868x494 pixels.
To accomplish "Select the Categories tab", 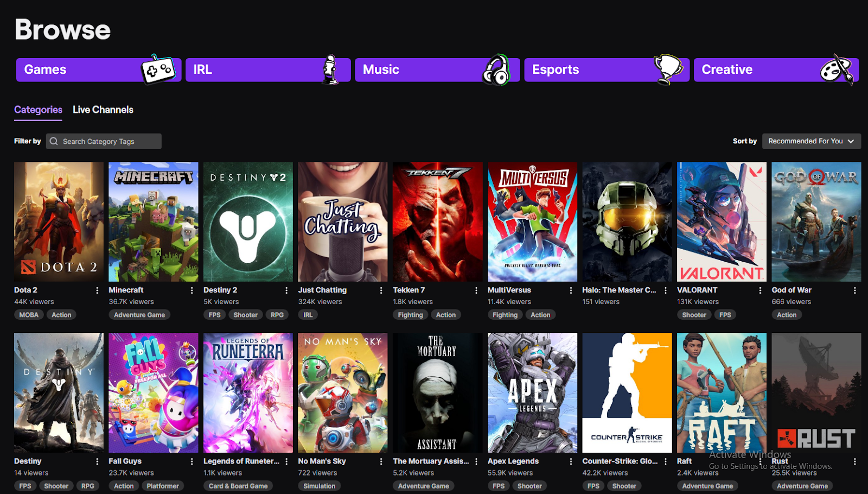I will (38, 110).
